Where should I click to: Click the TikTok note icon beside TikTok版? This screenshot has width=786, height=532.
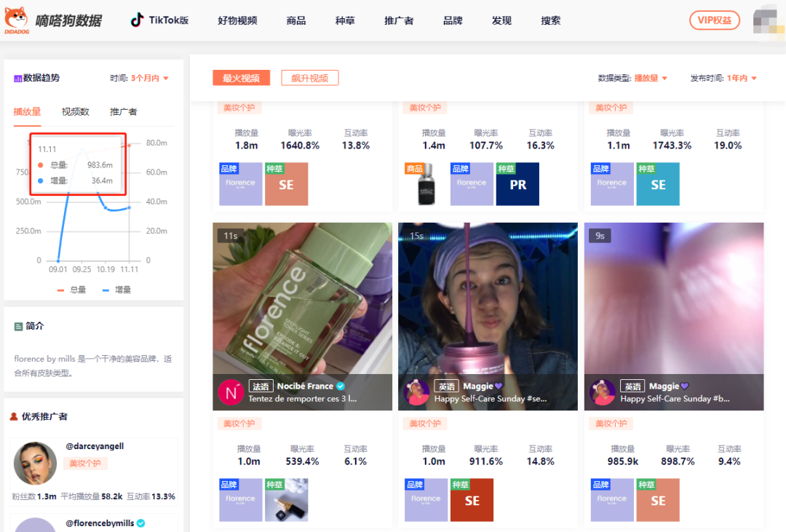(x=135, y=20)
